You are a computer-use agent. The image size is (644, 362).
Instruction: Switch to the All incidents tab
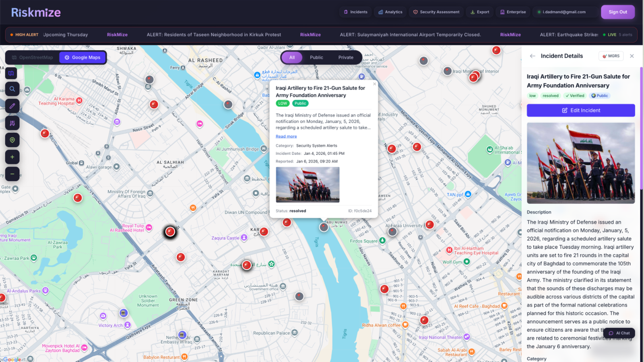coord(291,57)
